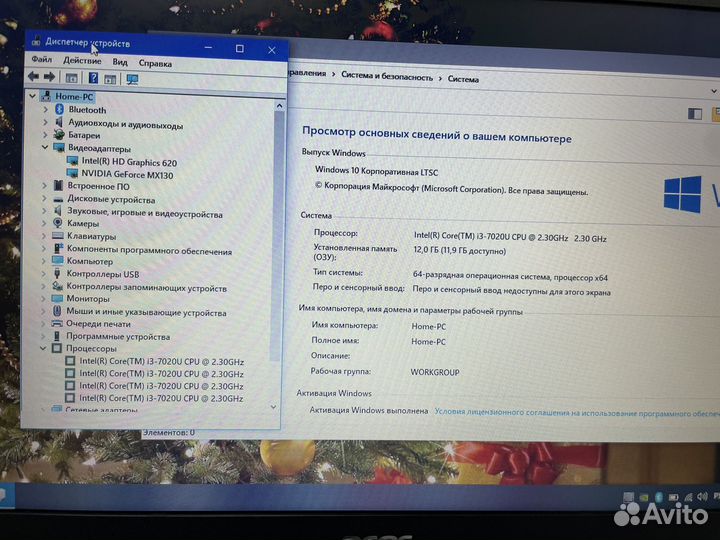720x540 pixels.
Task: Open the Файл menu
Action: pyautogui.click(x=42, y=59)
